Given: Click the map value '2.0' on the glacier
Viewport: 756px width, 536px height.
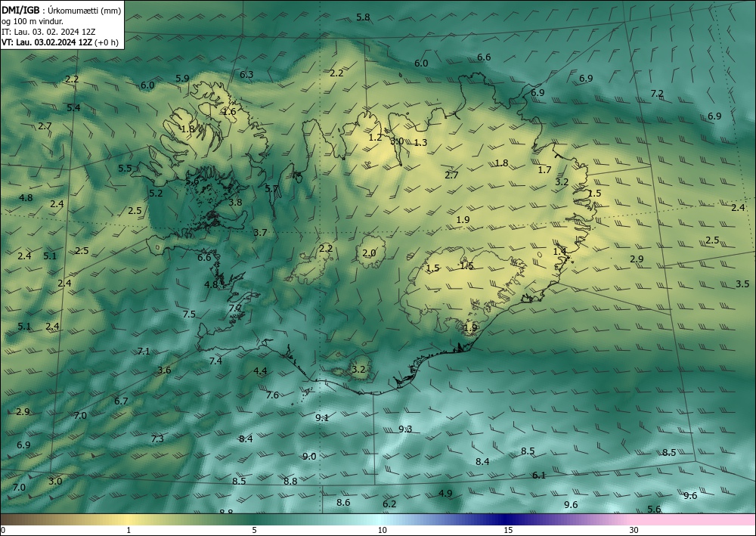Looking at the screenshot, I should 369,253.
